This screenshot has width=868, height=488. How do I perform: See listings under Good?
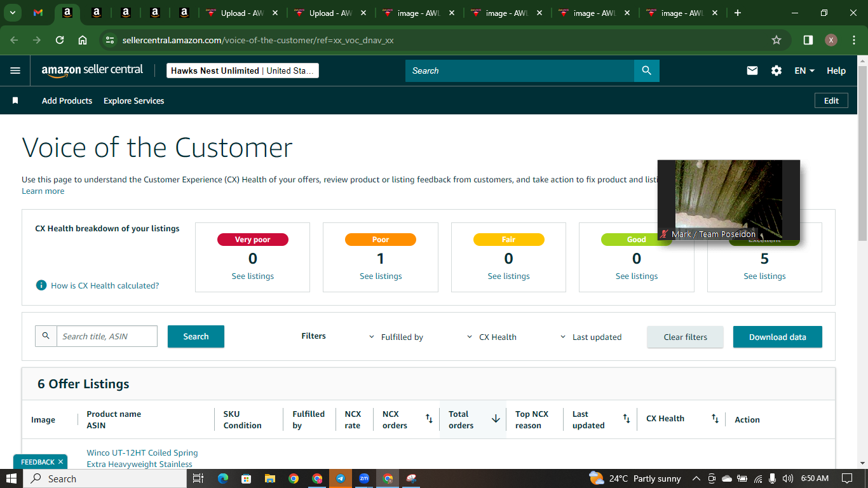coord(636,276)
